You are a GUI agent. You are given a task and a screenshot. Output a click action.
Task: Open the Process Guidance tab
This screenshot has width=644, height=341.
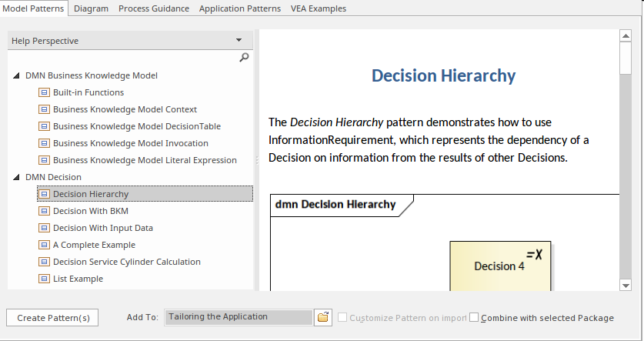(x=154, y=8)
